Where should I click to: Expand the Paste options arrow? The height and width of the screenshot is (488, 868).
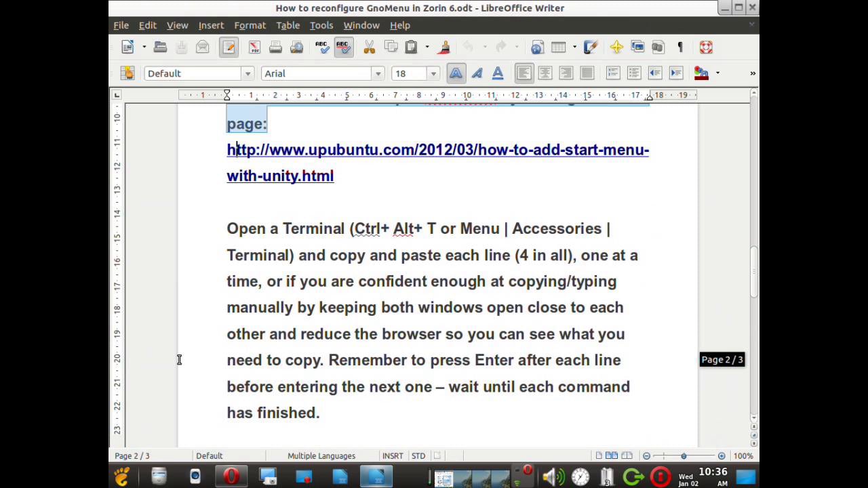pos(427,47)
